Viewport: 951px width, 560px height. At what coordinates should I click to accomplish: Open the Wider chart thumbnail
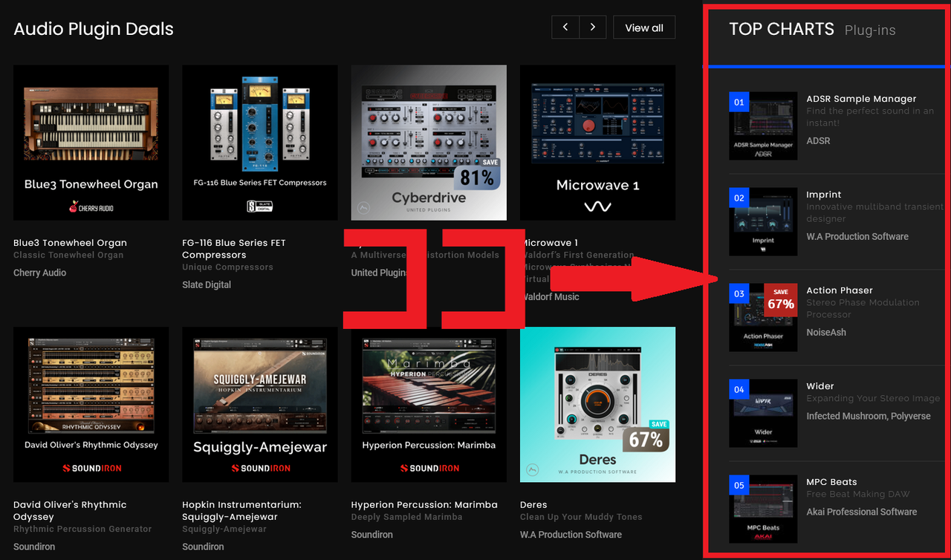pos(763,414)
